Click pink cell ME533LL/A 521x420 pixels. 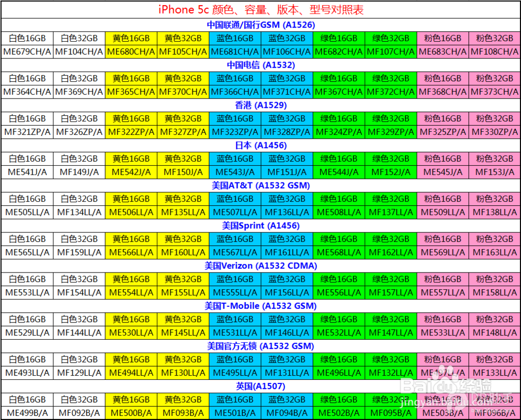pyautogui.click(x=442, y=333)
